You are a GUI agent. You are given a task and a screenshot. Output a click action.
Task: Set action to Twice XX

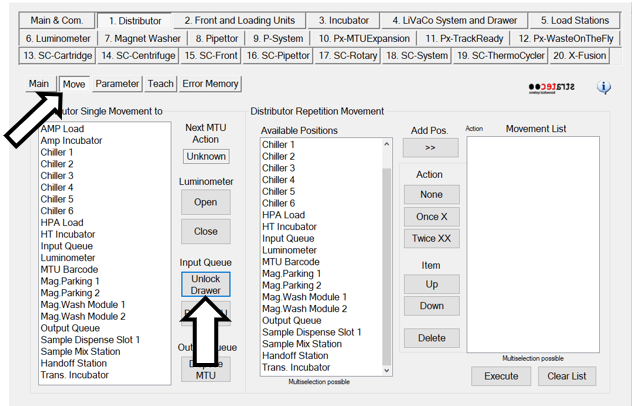431,239
